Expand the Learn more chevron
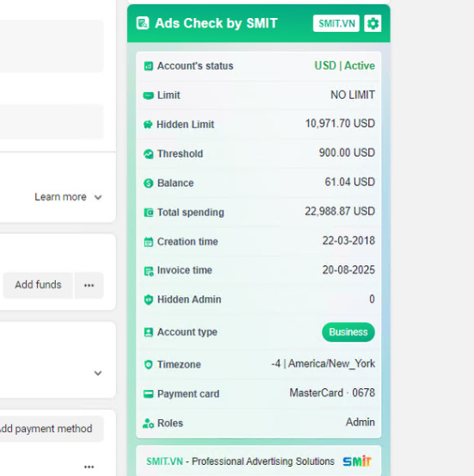 tap(98, 197)
